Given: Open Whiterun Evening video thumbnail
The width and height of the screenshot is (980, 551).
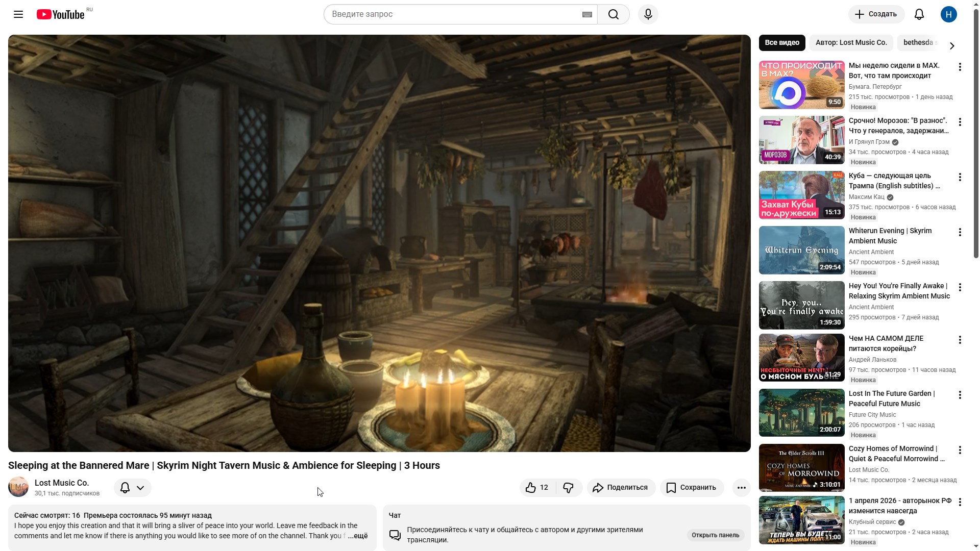Looking at the screenshot, I should coord(801,251).
